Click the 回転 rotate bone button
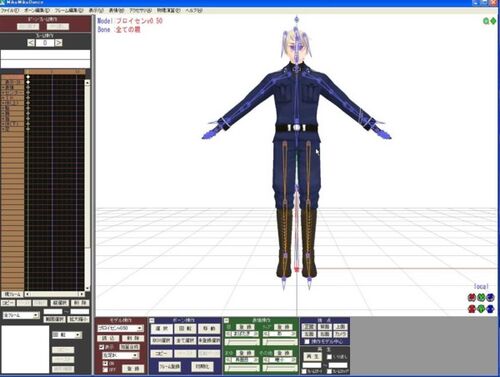This screenshot has width=500, height=377. pyautogui.click(x=185, y=329)
